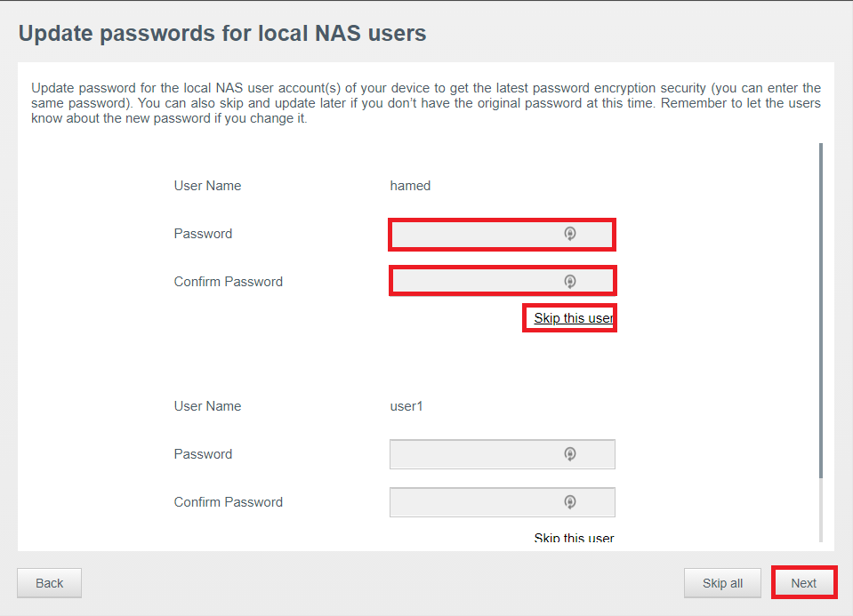Screen dimensions: 853x616
Task: Click the password update instructions paragraph
Action: pos(426,103)
